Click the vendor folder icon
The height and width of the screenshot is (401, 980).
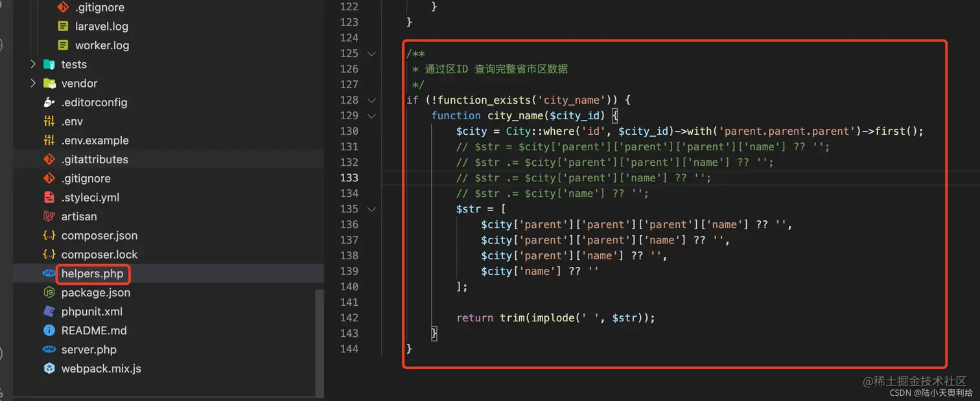tap(49, 84)
